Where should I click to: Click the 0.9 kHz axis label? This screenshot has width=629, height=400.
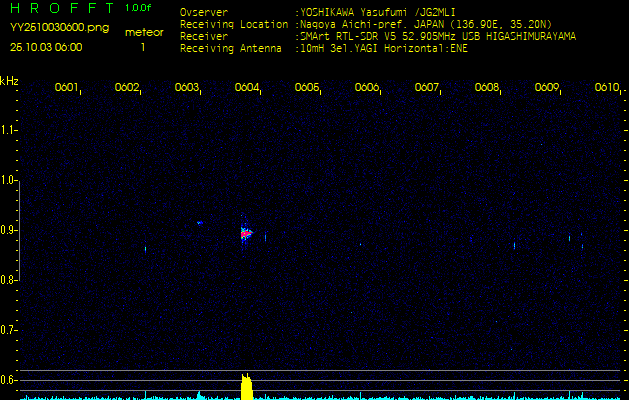pos(10,230)
